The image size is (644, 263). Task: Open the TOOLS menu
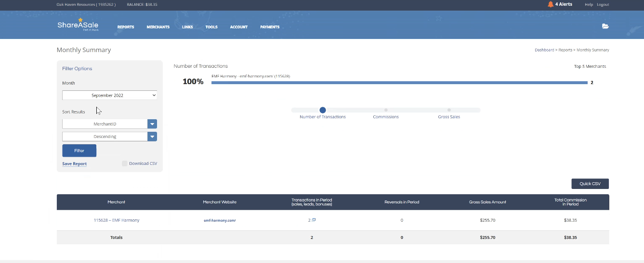[211, 27]
